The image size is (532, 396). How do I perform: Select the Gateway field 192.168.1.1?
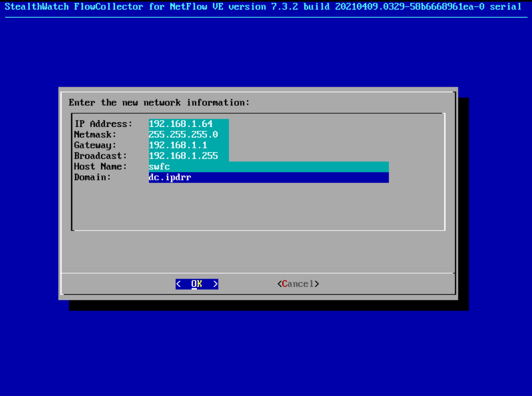(189, 145)
